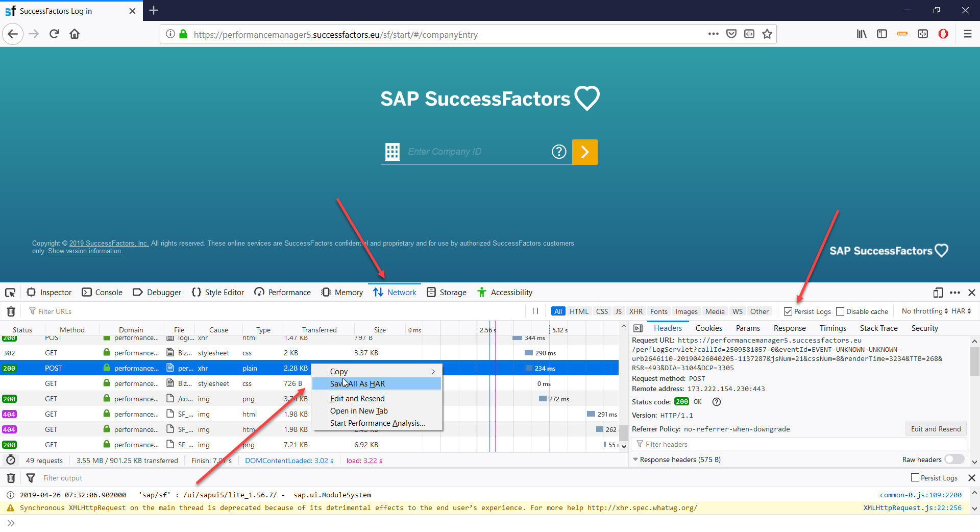Check the Disable cache box
Screen dimensions: 980x532
coord(840,311)
